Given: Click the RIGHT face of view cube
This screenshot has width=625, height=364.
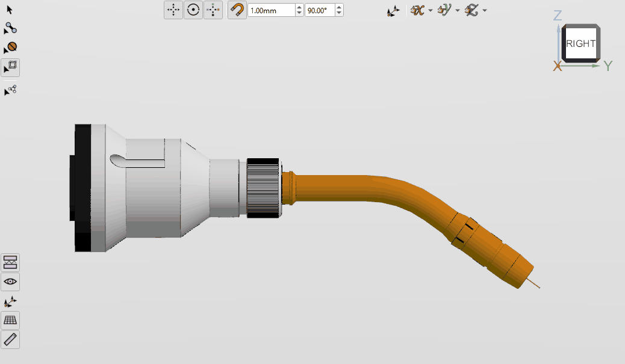Looking at the screenshot, I should [x=581, y=43].
